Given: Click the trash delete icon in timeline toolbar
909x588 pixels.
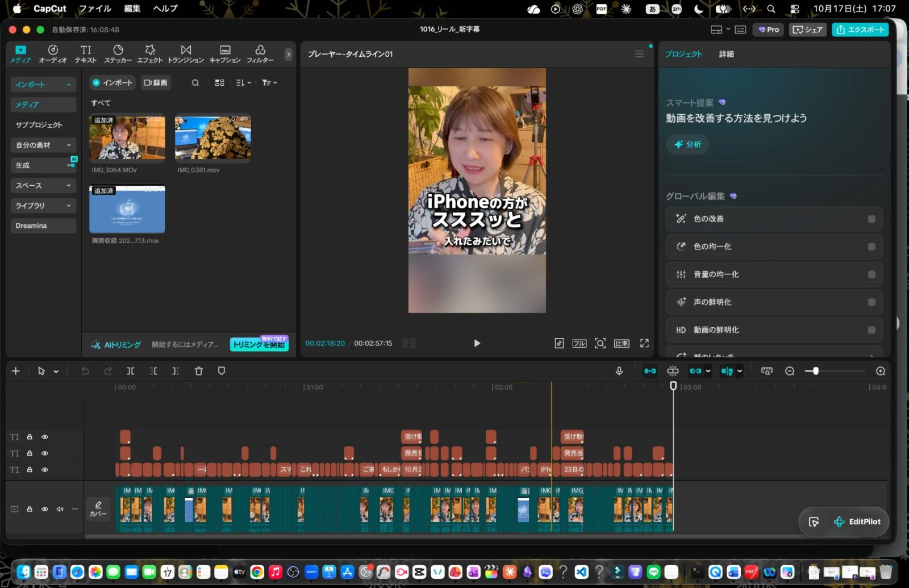Looking at the screenshot, I should pos(199,371).
